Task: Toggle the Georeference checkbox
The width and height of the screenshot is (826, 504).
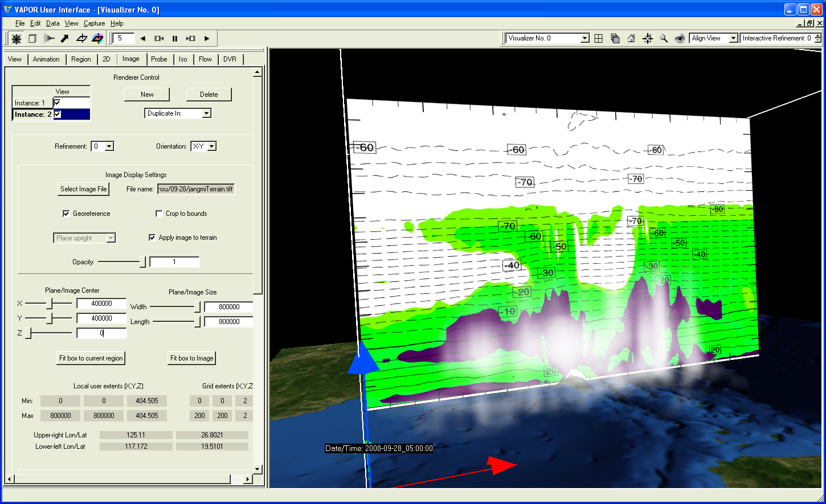Action: click(66, 214)
